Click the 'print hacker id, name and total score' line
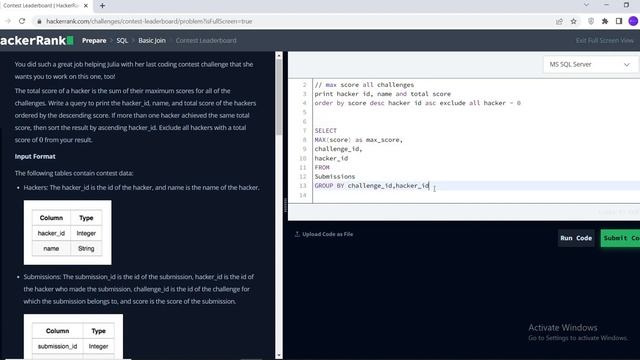Screen dimensions: 640x360 tap(382, 94)
